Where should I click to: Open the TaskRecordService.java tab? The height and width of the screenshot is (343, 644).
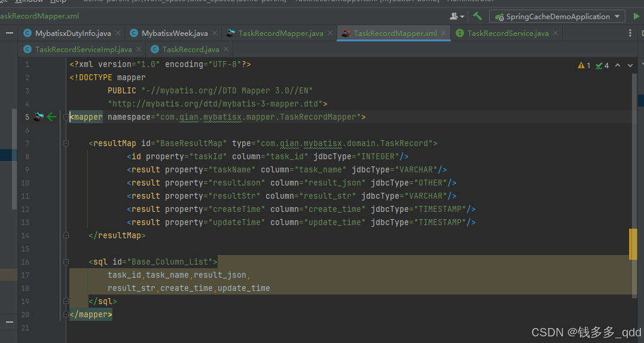click(x=508, y=34)
